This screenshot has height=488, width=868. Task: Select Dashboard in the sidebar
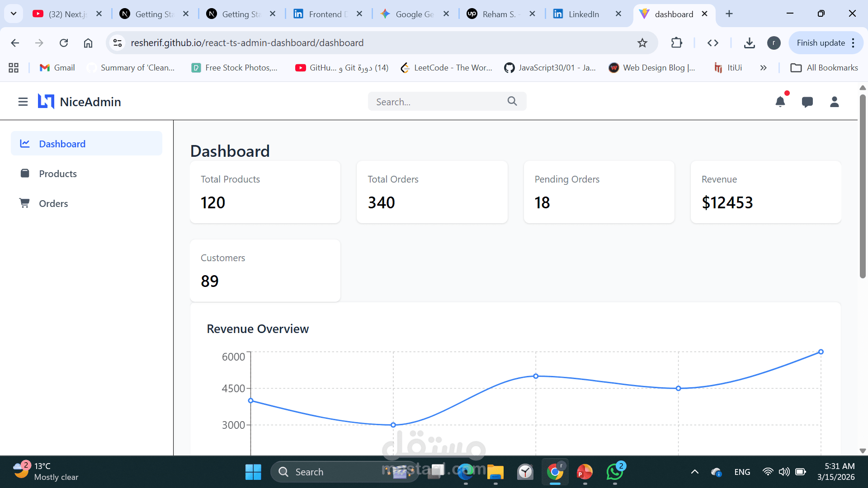click(62, 144)
